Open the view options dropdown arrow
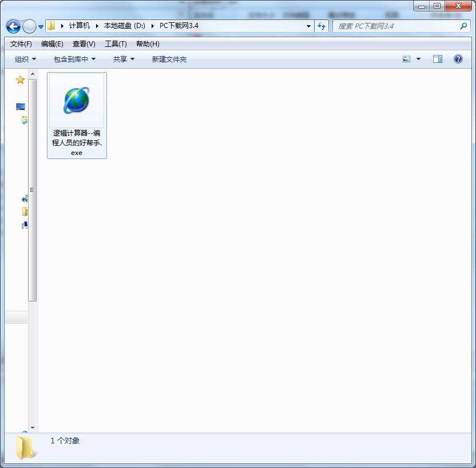The width and height of the screenshot is (476, 468). [418, 59]
